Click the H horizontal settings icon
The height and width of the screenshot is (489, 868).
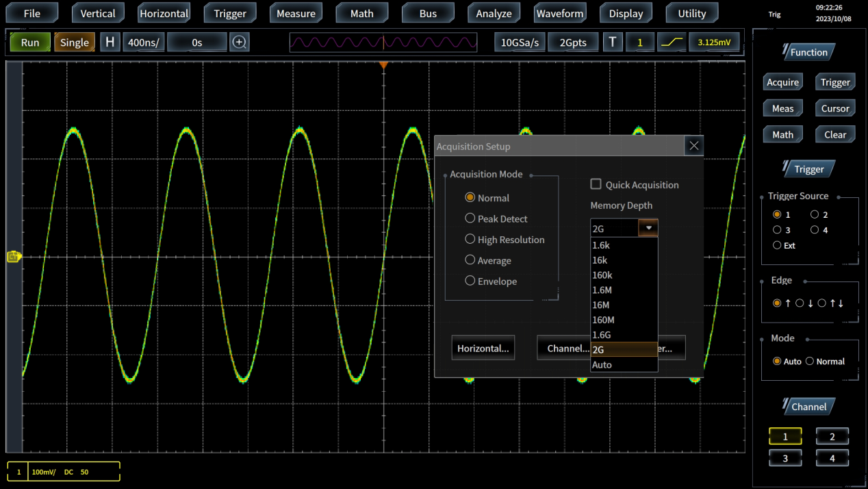(110, 42)
